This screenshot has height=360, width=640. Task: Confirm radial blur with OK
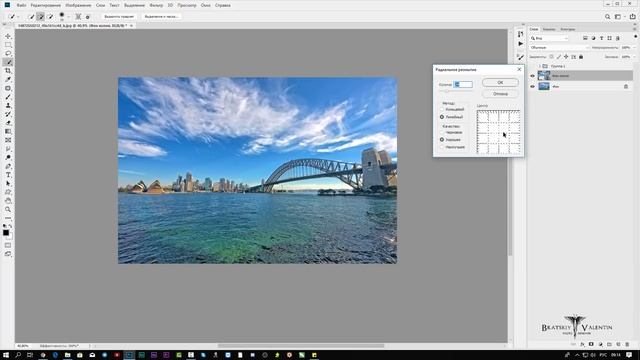click(x=500, y=82)
